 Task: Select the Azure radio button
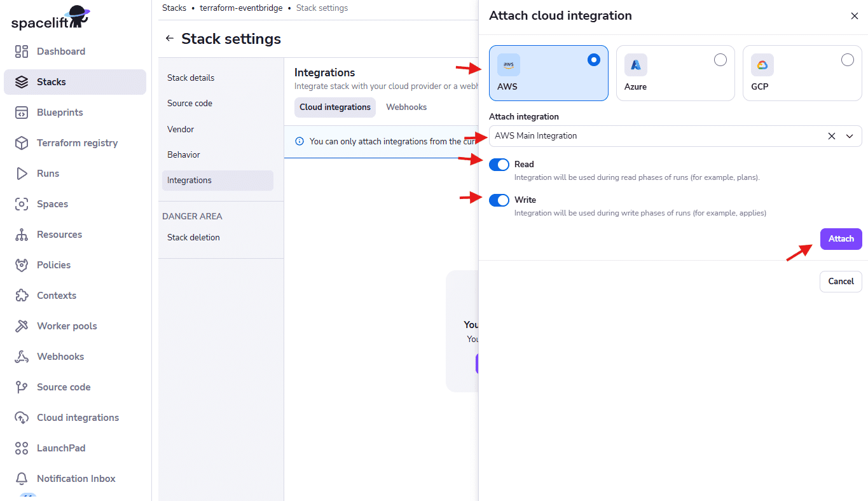720,60
